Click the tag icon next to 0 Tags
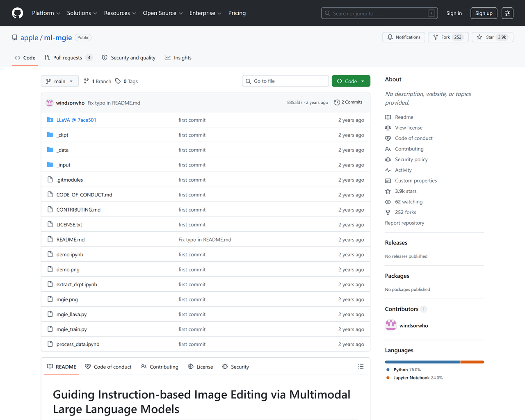 [118, 81]
